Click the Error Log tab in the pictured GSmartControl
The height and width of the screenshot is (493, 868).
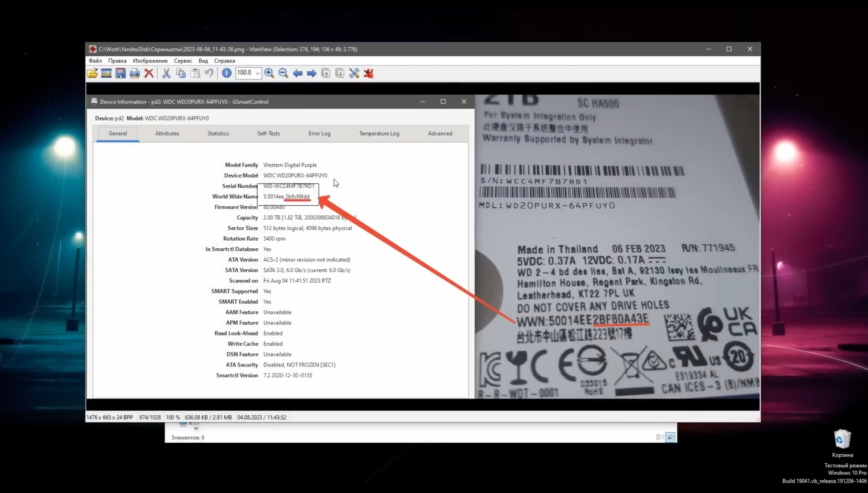click(x=319, y=133)
